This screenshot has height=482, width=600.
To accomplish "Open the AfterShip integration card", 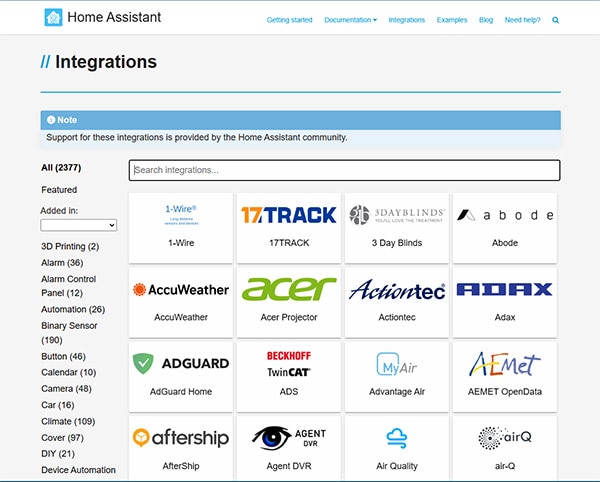I will coord(181,448).
